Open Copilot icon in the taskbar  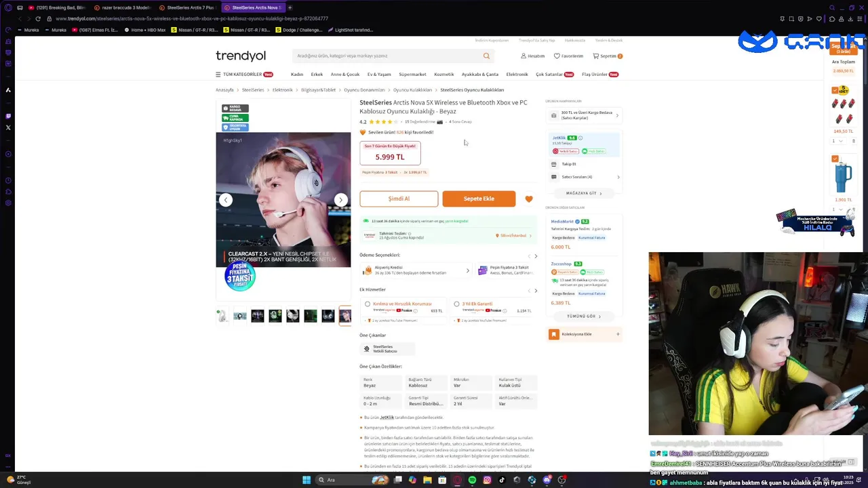click(x=412, y=480)
